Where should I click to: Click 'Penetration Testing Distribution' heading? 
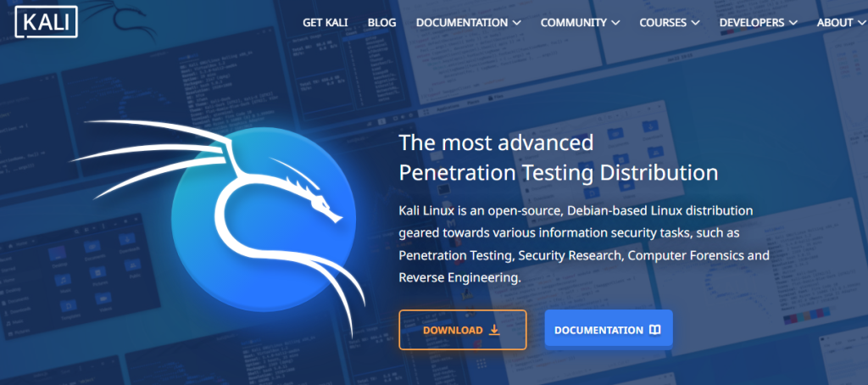pyautogui.click(x=559, y=173)
